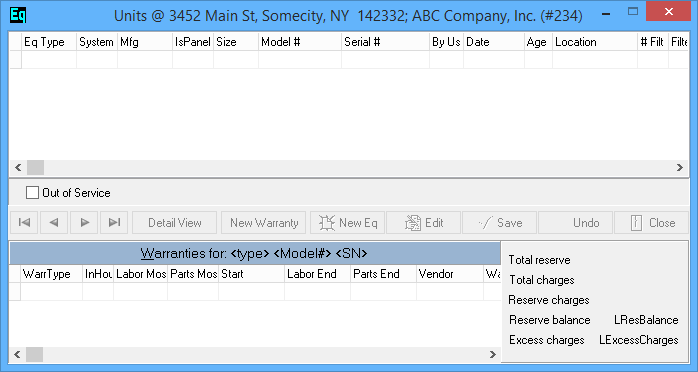Click right arrow of warranties grid scrollbar
Screen dimensions: 698x372
(x=493, y=355)
